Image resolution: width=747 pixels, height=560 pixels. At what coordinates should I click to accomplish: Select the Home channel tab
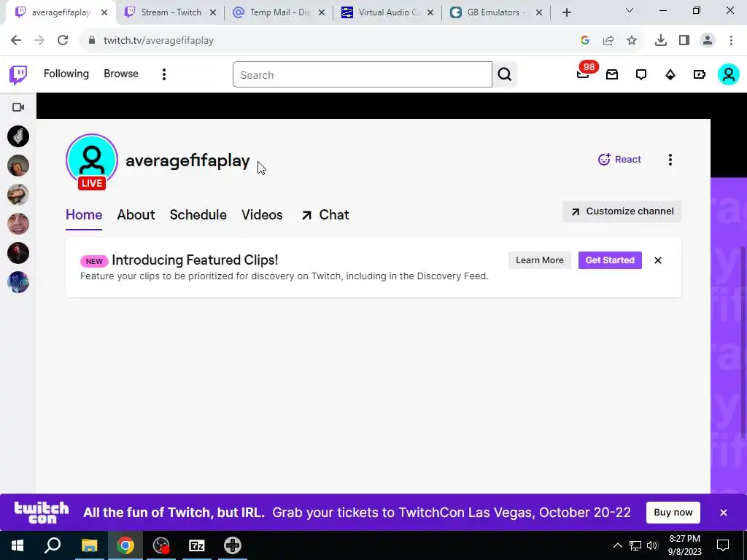coord(84,215)
